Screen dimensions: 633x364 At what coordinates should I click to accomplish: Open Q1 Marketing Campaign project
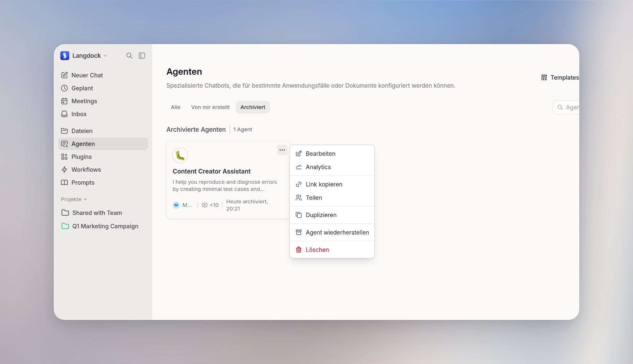point(103,226)
